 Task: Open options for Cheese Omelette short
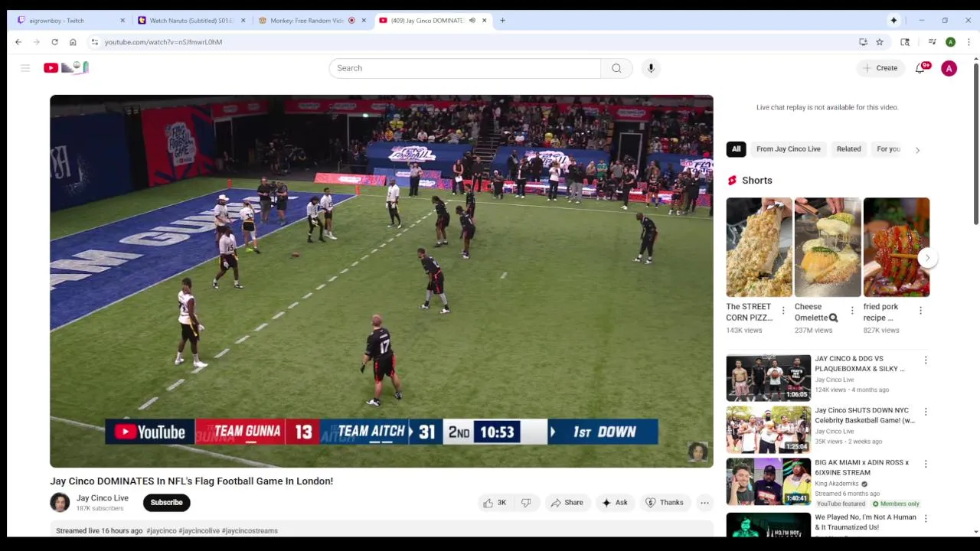tap(852, 311)
